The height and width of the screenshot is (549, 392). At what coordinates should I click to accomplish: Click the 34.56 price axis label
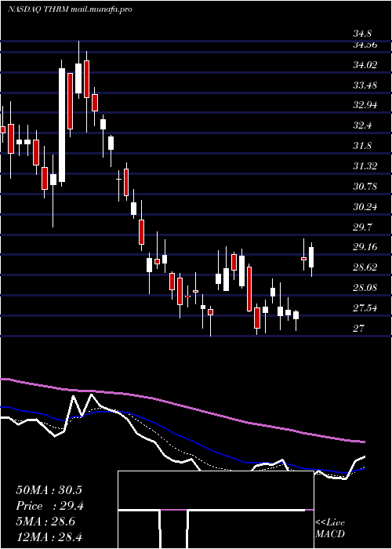pos(365,45)
